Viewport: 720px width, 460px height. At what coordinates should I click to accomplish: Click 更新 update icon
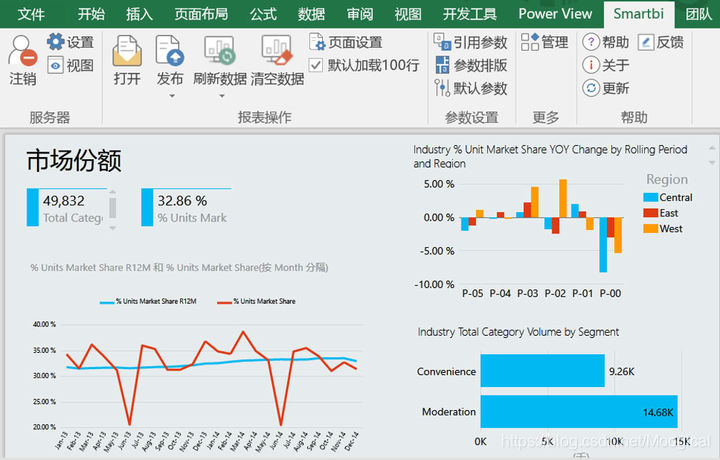click(x=591, y=88)
